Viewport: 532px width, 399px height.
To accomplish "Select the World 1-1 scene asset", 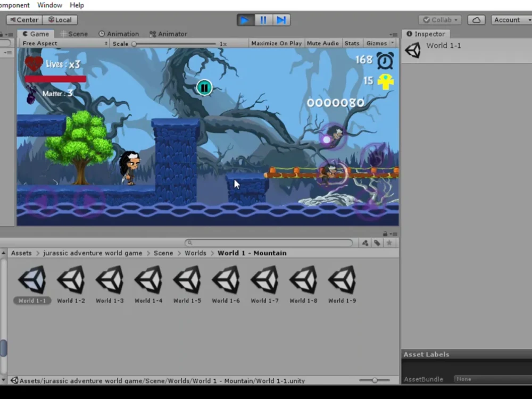I will (32, 284).
